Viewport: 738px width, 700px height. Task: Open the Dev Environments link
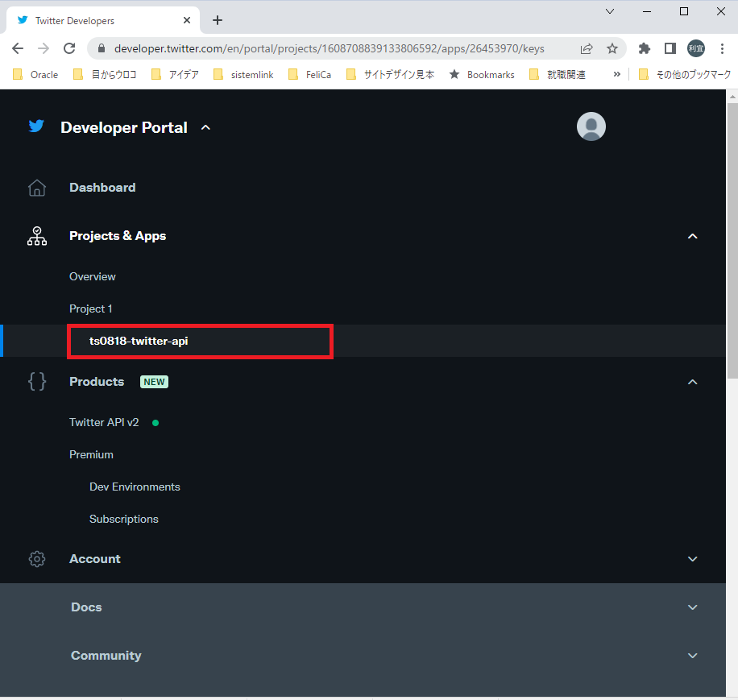pyautogui.click(x=135, y=487)
